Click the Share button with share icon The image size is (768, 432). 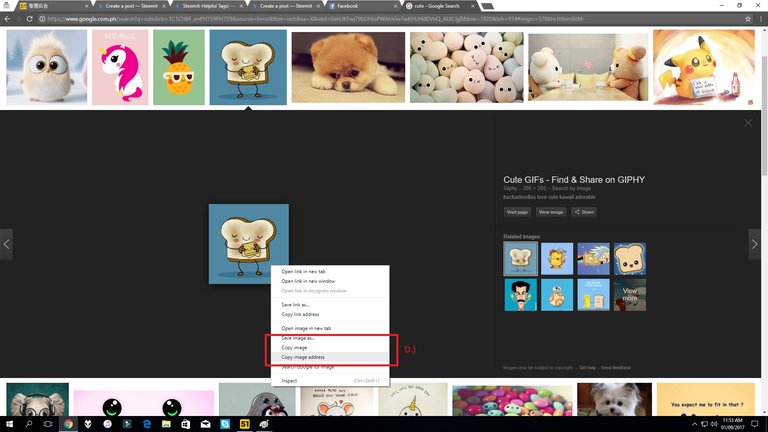click(x=584, y=212)
